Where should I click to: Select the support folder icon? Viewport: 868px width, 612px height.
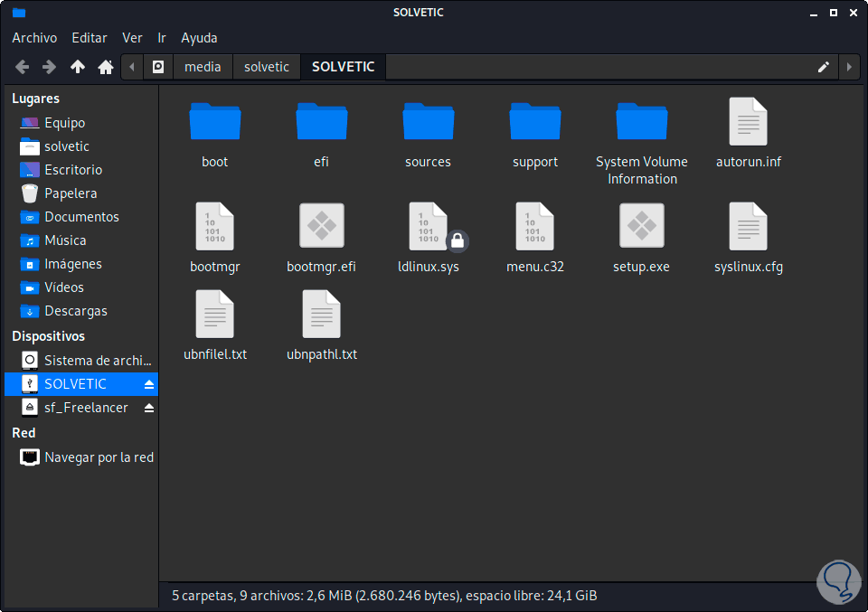click(x=535, y=122)
